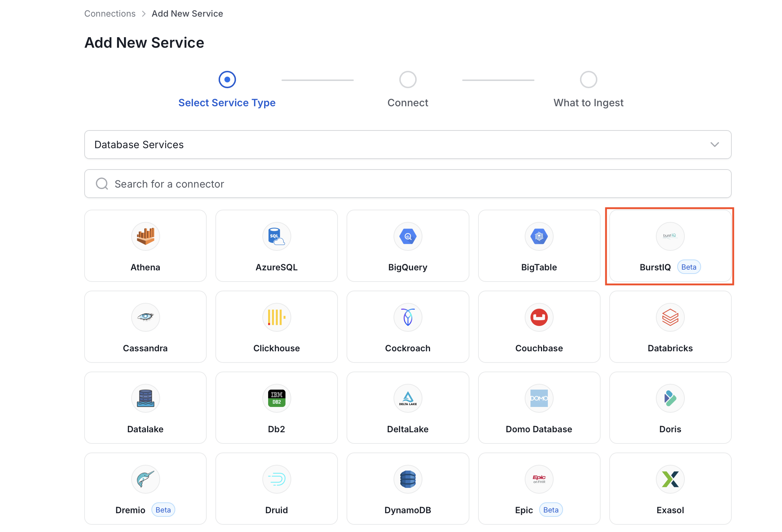Click the Clickhouse card label
The image size is (782, 532).
pyautogui.click(x=276, y=348)
